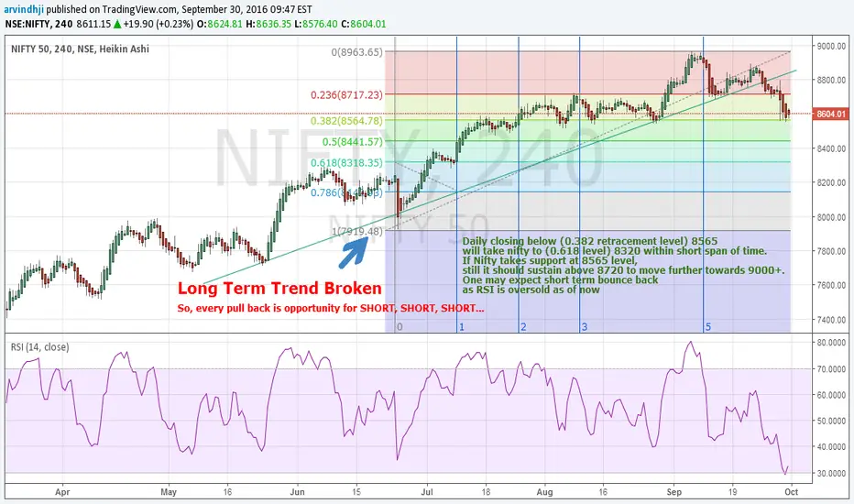Click the Apr label on time axis
The height and width of the screenshot is (504, 854).
tap(62, 492)
